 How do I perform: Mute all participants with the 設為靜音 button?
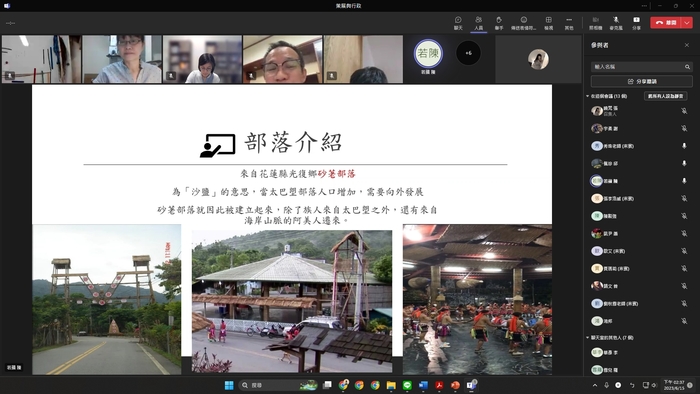pyautogui.click(x=665, y=96)
